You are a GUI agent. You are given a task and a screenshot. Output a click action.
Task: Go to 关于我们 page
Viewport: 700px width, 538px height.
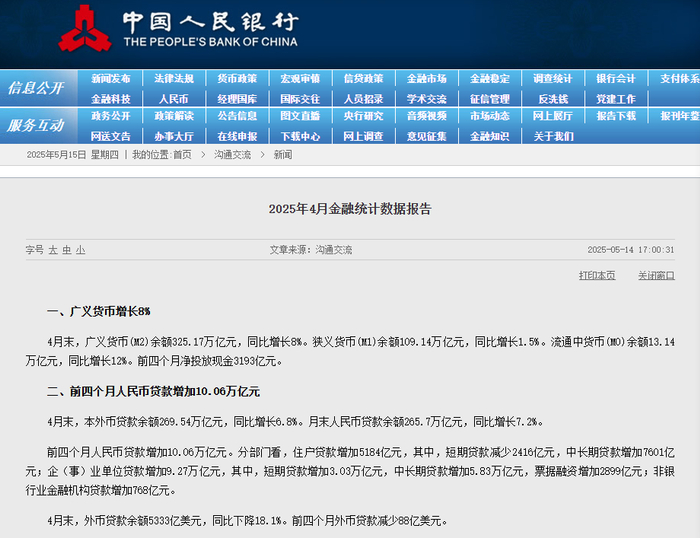click(x=554, y=136)
